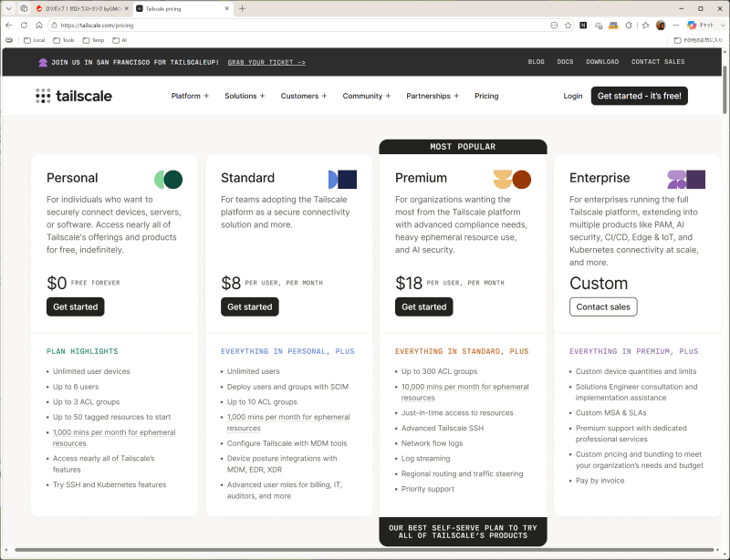Reload the page with the refresh icon
The width and height of the screenshot is (730, 560).
(24, 26)
